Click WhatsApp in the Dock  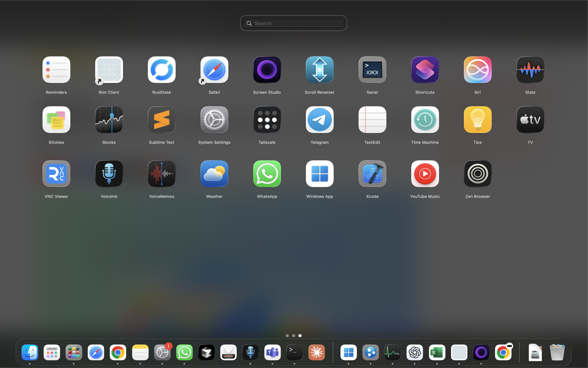coord(184,352)
